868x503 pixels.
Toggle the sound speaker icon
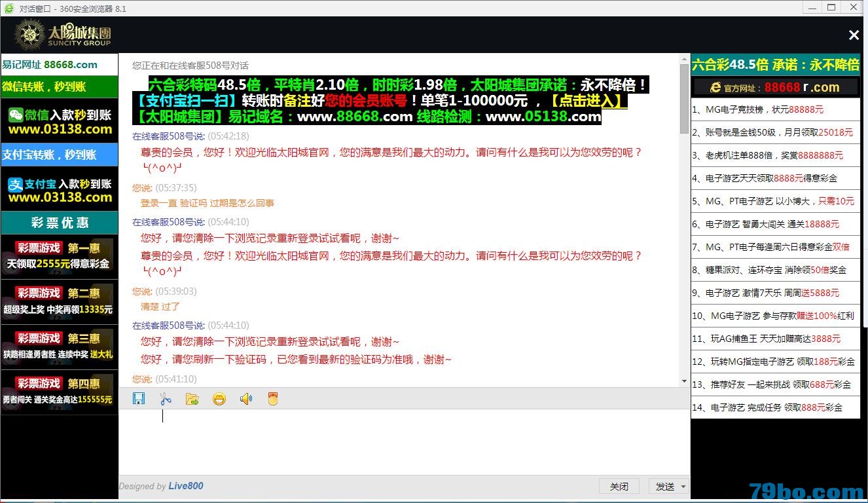tap(246, 398)
